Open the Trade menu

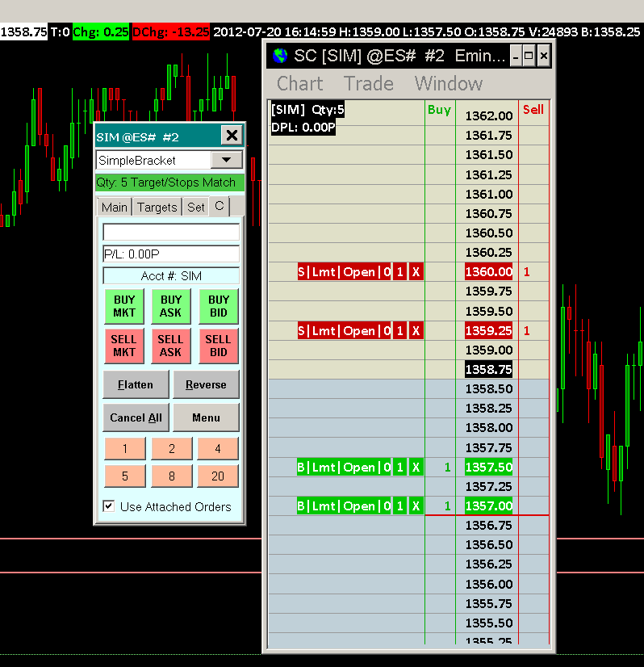(x=369, y=83)
